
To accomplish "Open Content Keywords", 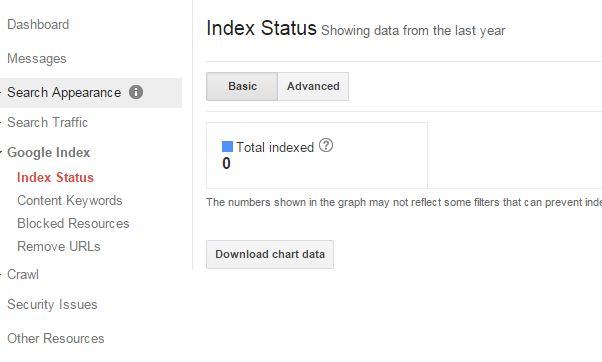I will point(69,200).
